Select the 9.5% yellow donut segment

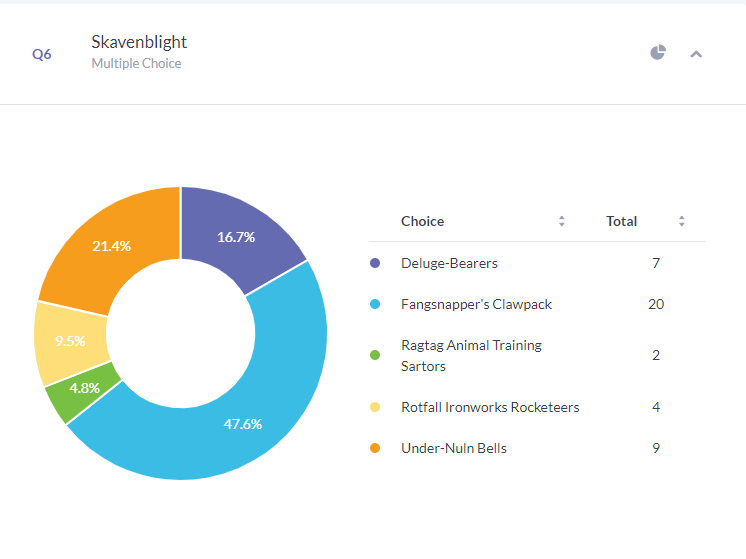pos(70,341)
